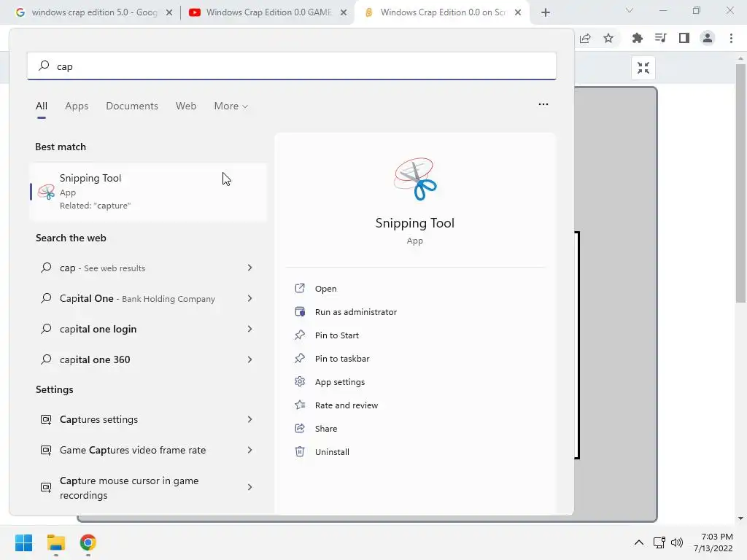The image size is (747, 560).
Task: Pin Snipping Tool to taskbar
Action: point(342,359)
